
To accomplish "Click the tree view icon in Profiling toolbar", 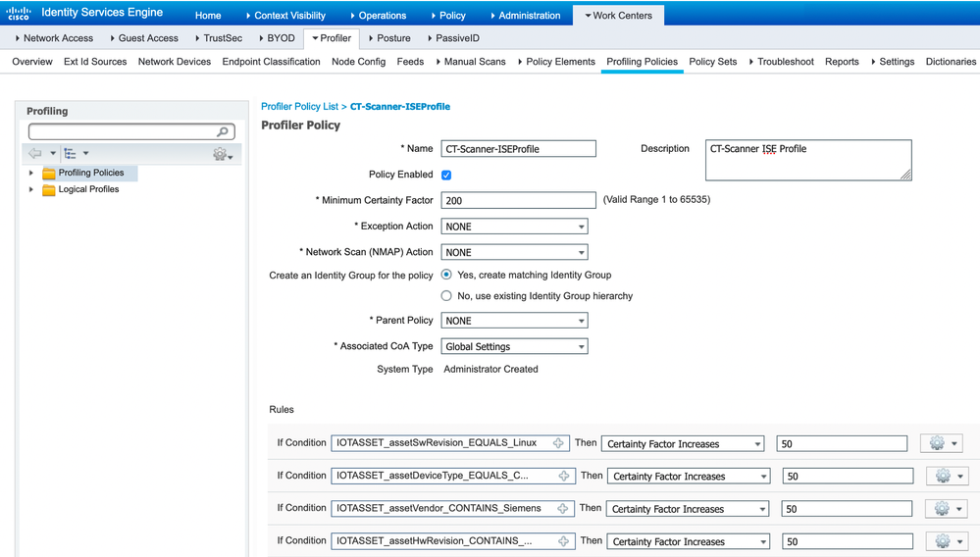I will [x=70, y=153].
